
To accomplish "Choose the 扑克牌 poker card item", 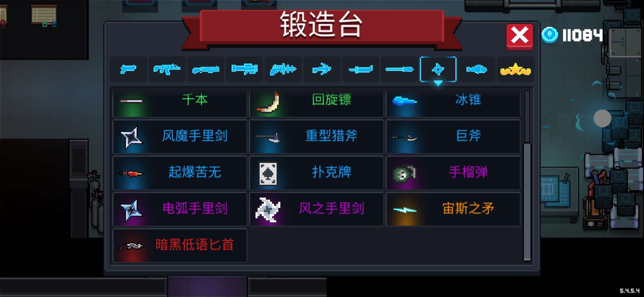I will coord(316,173).
